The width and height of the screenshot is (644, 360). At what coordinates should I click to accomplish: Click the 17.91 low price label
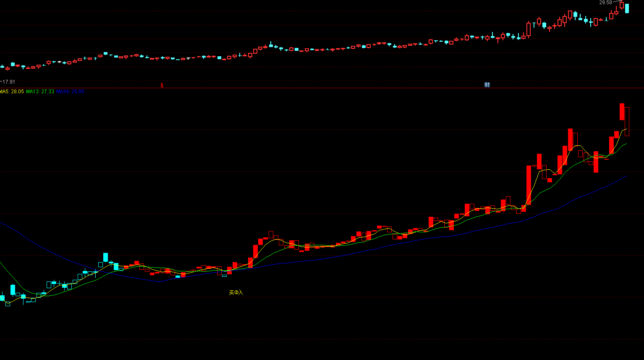click(x=8, y=82)
